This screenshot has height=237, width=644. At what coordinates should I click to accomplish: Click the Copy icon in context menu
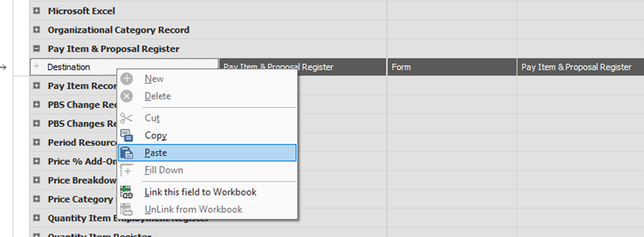127,135
